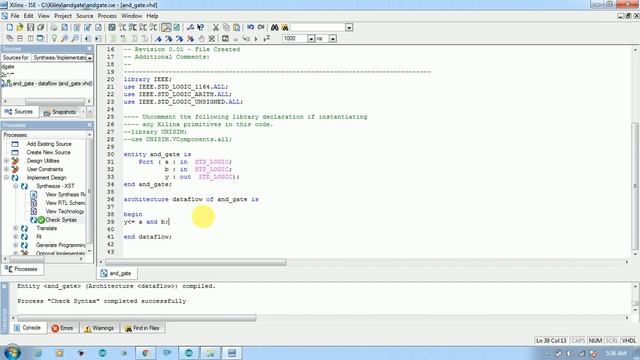Click the green check on Check Syntax

click(41, 220)
